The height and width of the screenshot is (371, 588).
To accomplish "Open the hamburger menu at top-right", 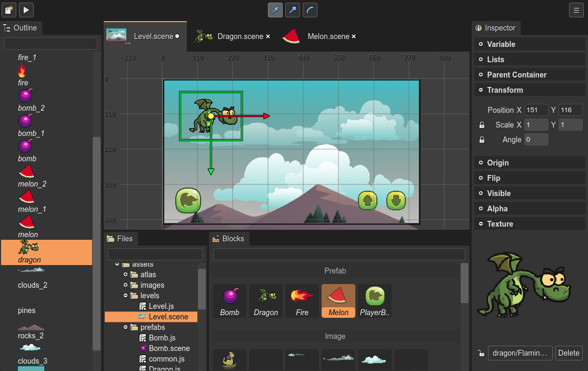I will (x=576, y=9).
